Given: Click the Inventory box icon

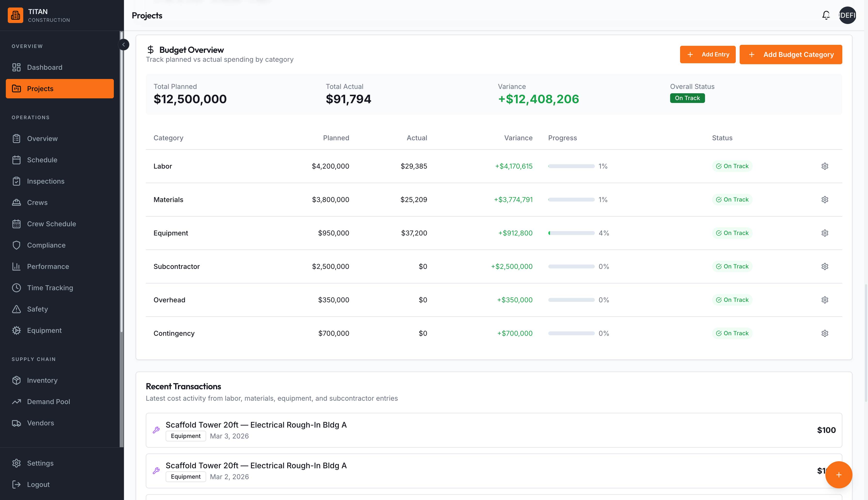Looking at the screenshot, I should [16, 381].
